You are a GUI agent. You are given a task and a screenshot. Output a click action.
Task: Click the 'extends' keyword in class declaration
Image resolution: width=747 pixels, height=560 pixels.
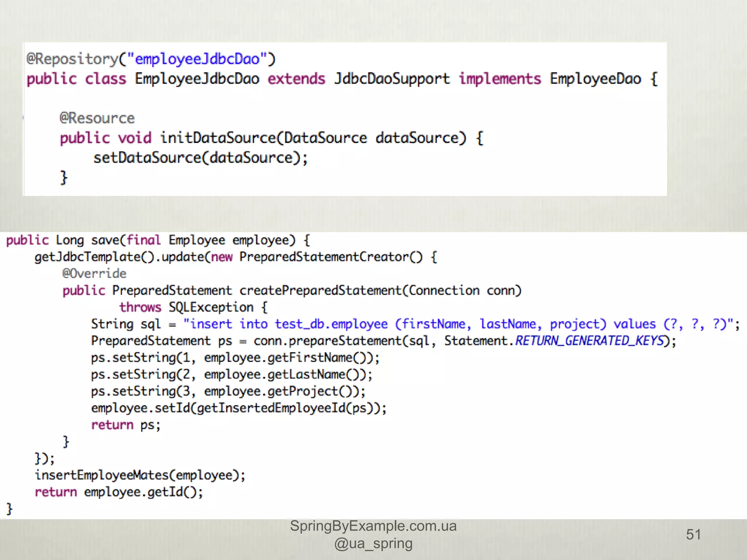[297, 79]
